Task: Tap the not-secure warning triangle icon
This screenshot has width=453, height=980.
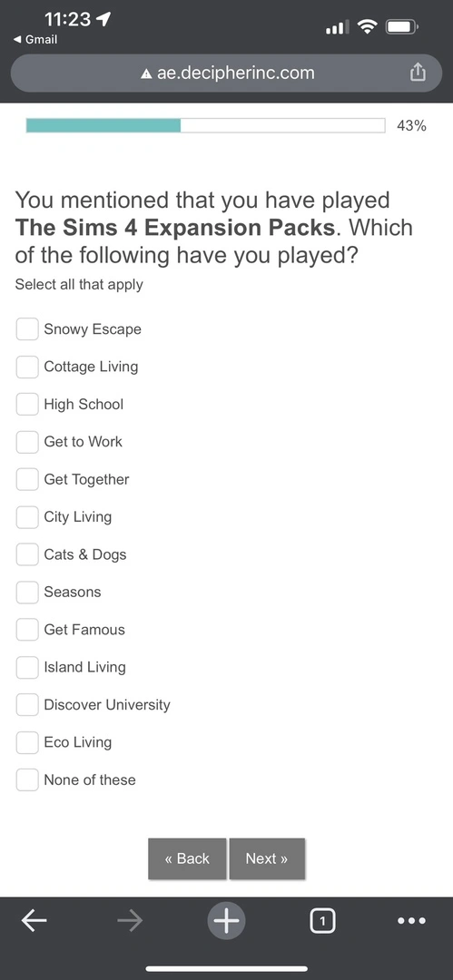Action: [x=146, y=73]
